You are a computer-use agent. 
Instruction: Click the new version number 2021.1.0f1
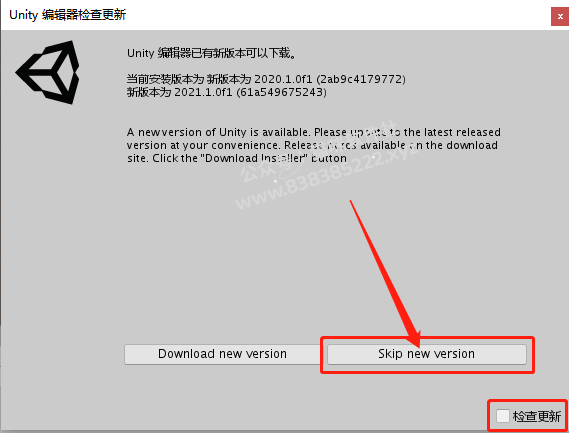coord(203,92)
